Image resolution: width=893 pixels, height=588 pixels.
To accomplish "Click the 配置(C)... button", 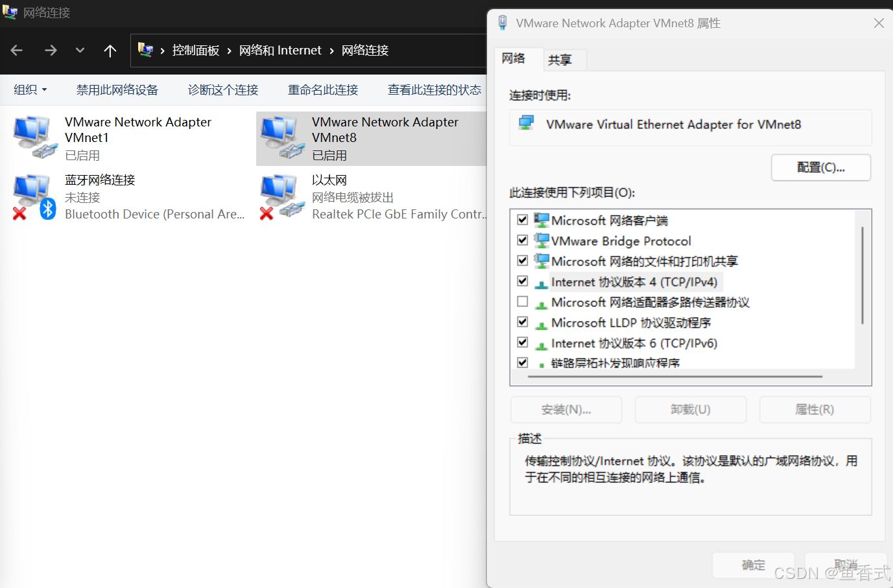I will point(821,167).
